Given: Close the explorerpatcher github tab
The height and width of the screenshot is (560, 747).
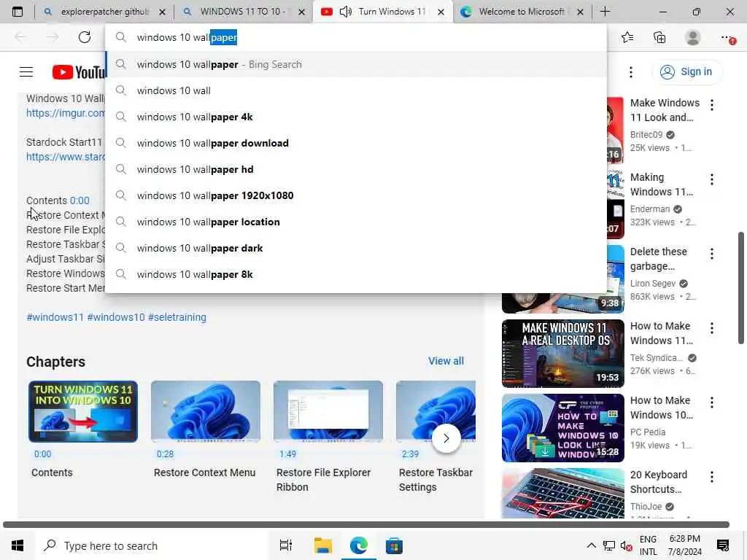Looking at the screenshot, I should pyautogui.click(x=162, y=12).
